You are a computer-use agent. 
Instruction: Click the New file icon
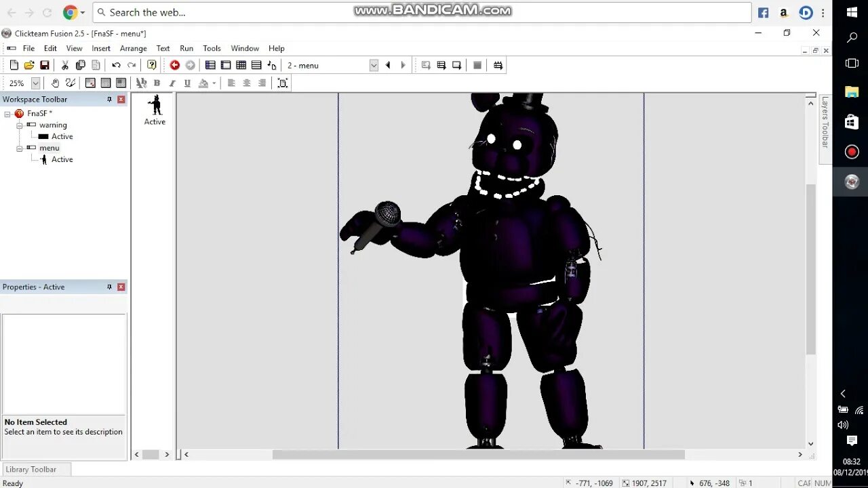click(x=14, y=65)
